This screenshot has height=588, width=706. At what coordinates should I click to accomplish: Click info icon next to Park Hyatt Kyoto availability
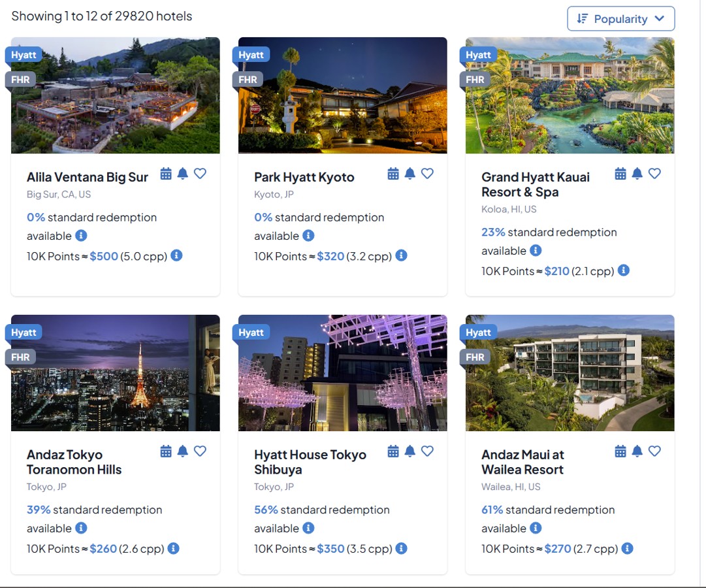[308, 236]
